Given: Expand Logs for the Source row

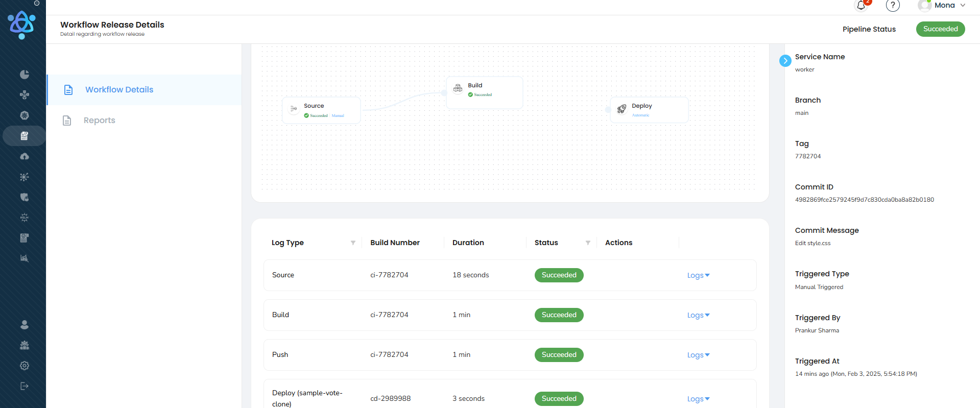Looking at the screenshot, I should [x=698, y=275].
